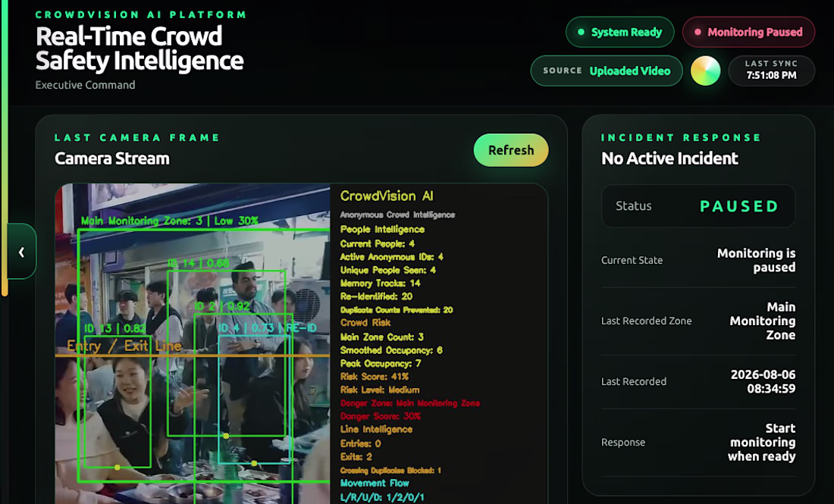Click the System Ready status pill
The image size is (834, 504).
click(620, 32)
